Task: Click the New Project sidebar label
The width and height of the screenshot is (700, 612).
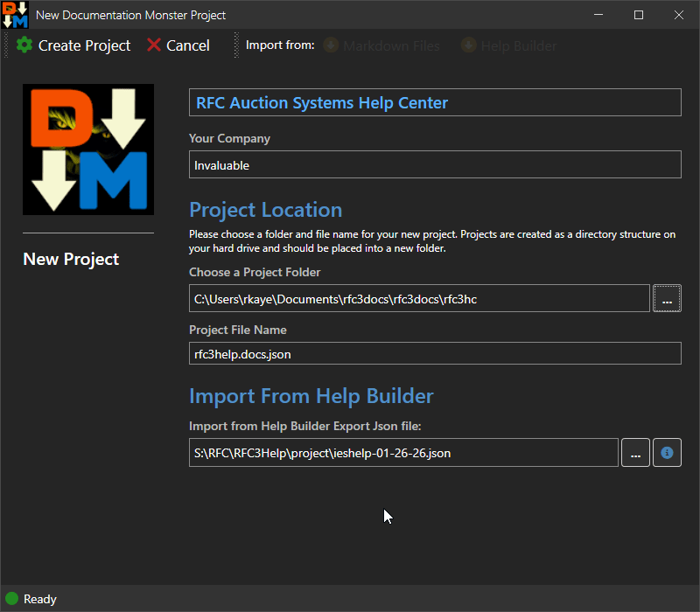Action: 71,259
